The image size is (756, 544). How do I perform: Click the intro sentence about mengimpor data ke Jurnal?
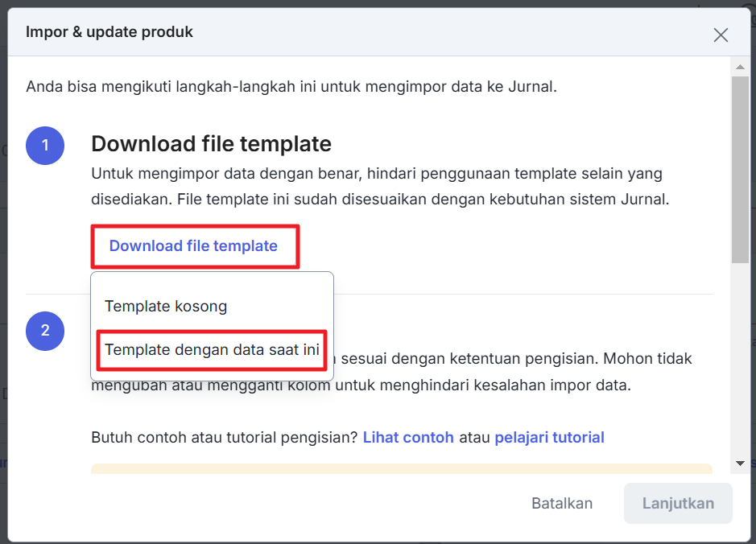point(291,87)
